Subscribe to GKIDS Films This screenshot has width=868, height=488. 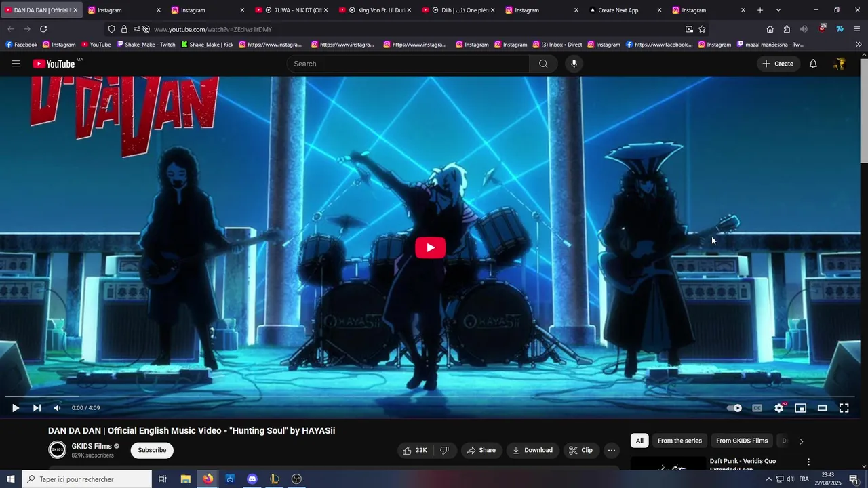tap(152, 450)
